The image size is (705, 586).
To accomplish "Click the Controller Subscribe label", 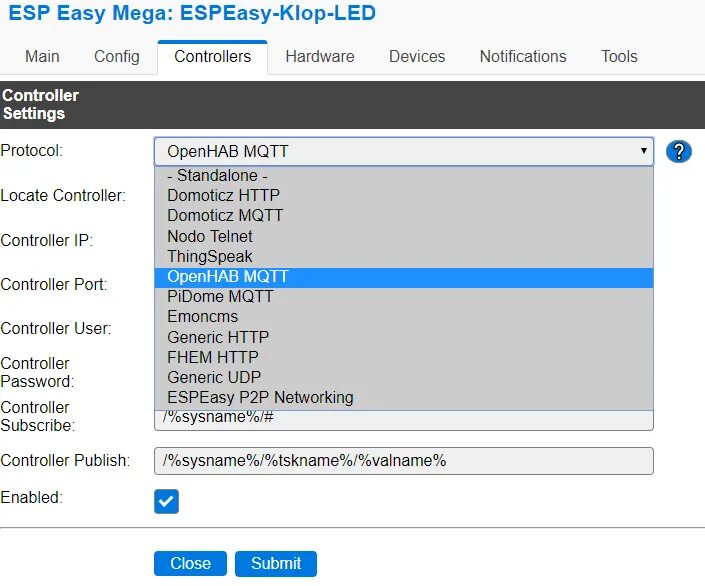I will pyautogui.click(x=38, y=416).
